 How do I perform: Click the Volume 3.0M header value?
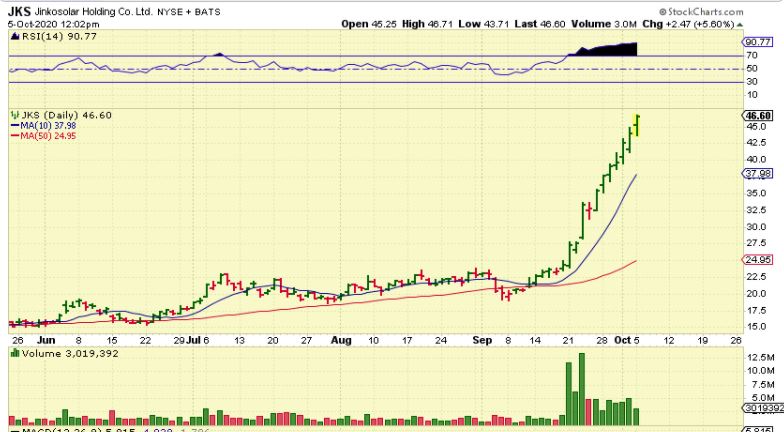click(x=604, y=24)
